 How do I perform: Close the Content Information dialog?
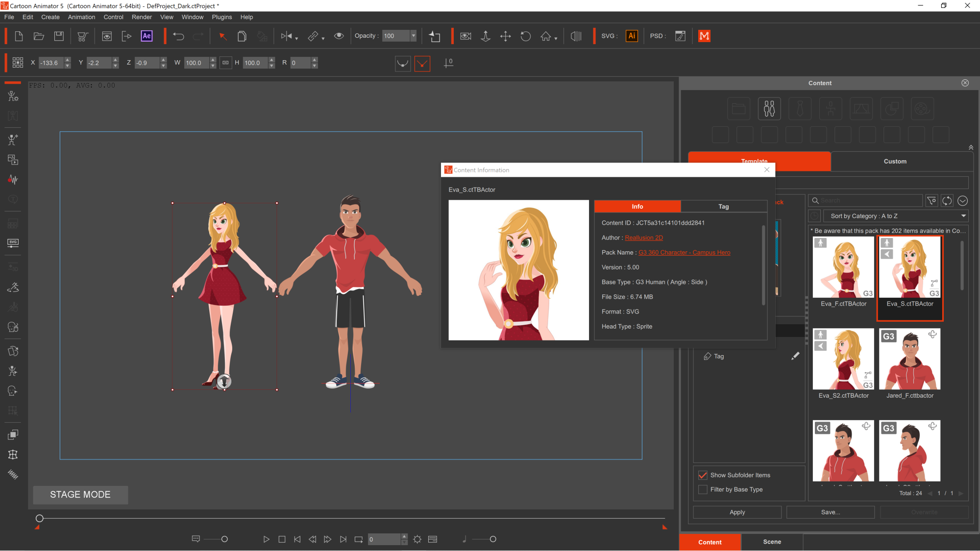pyautogui.click(x=767, y=169)
